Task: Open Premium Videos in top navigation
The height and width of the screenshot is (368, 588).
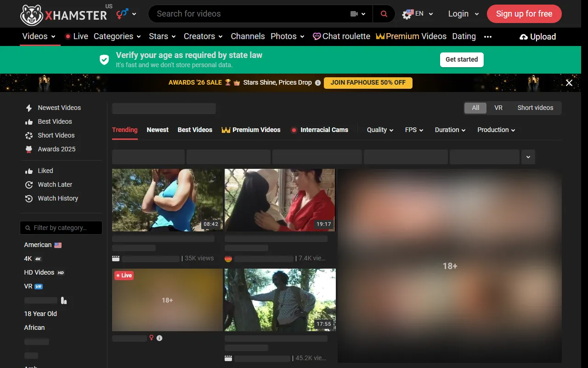Action: pyautogui.click(x=411, y=36)
